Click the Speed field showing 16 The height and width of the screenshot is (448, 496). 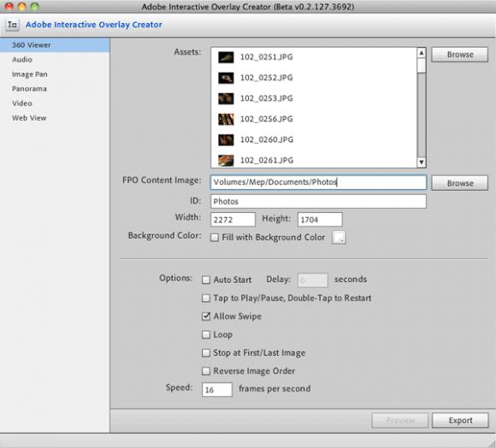pyautogui.click(x=217, y=390)
